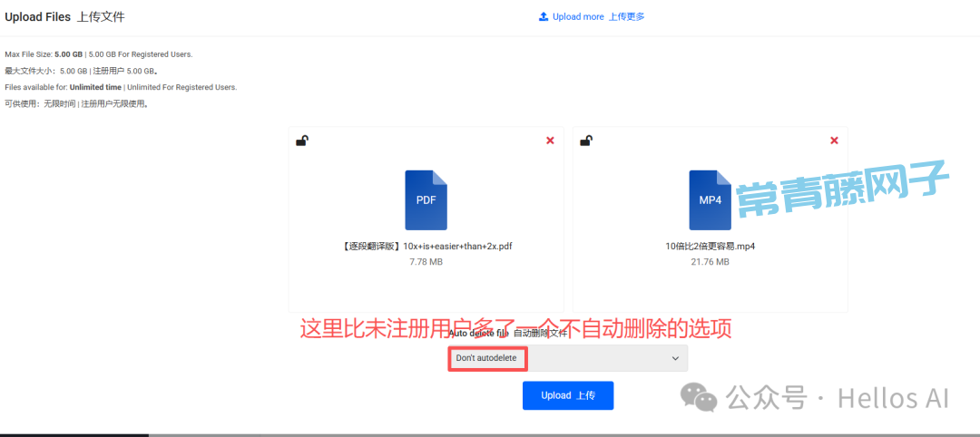Click the 21.76 MB file size label
This screenshot has height=437, width=980.
click(710, 262)
